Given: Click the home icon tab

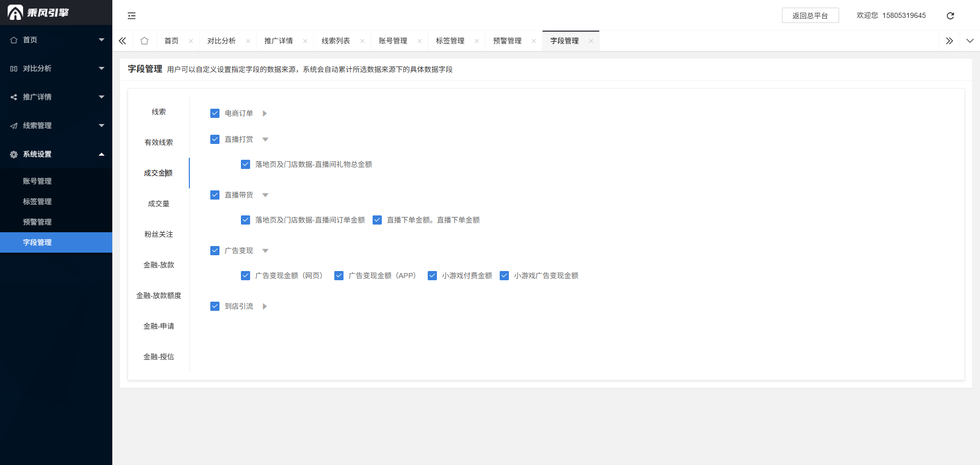Looking at the screenshot, I should (x=144, y=41).
